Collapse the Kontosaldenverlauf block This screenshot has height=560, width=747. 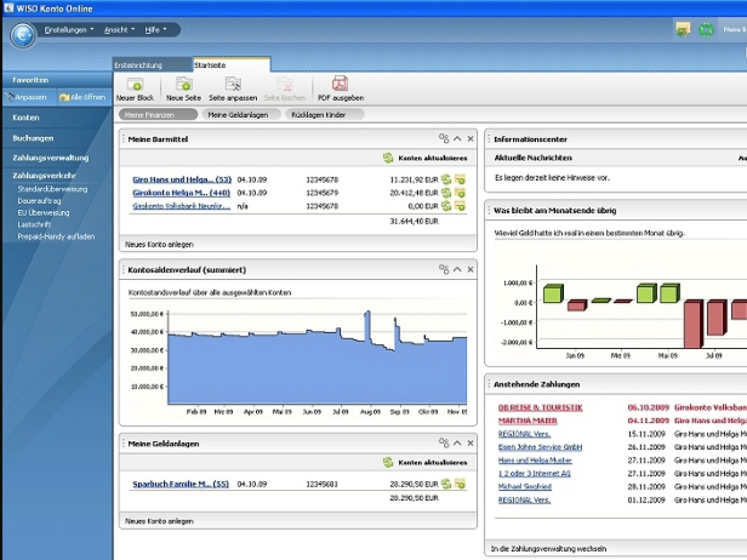click(x=458, y=269)
